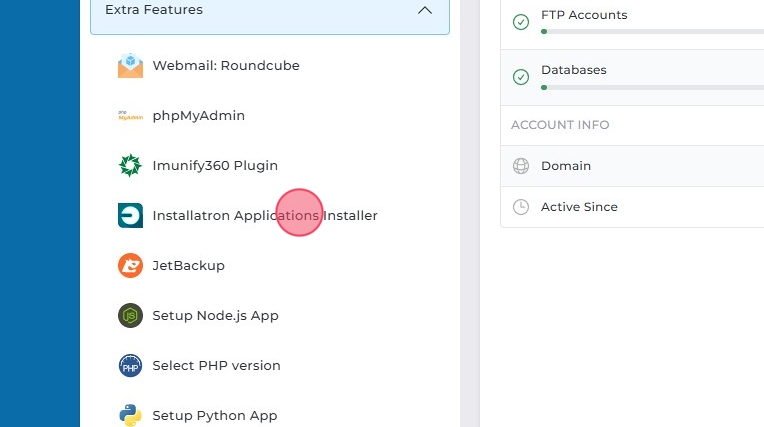
Task: Click the Databases usage progress bar
Action: click(x=652, y=88)
